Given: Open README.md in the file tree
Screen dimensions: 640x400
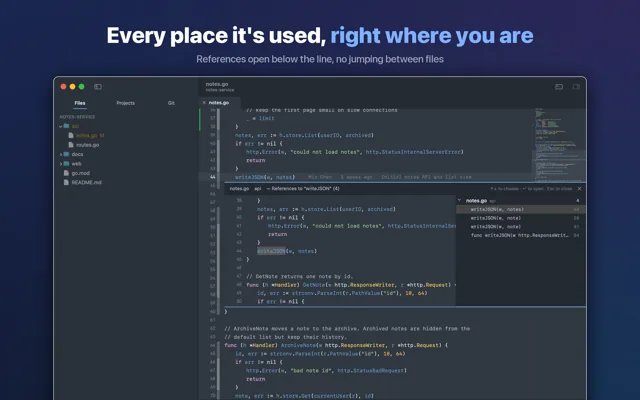Looking at the screenshot, I should [x=87, y=182].
